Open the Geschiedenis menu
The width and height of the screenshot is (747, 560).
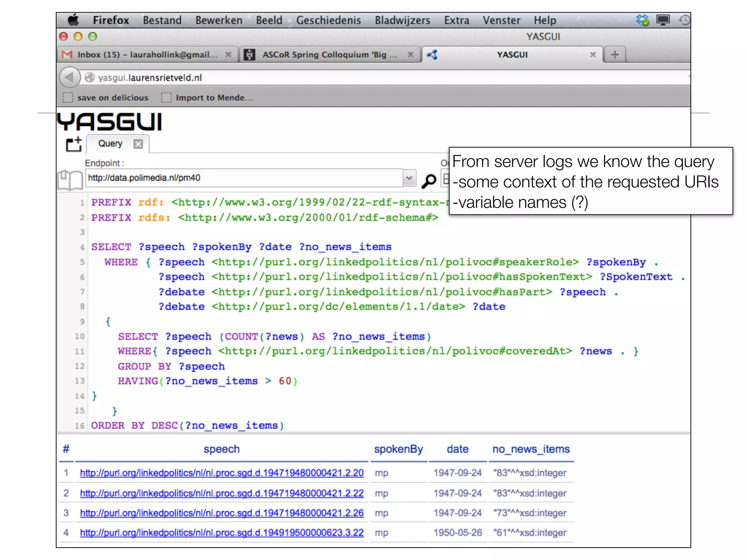click(329, 20)
